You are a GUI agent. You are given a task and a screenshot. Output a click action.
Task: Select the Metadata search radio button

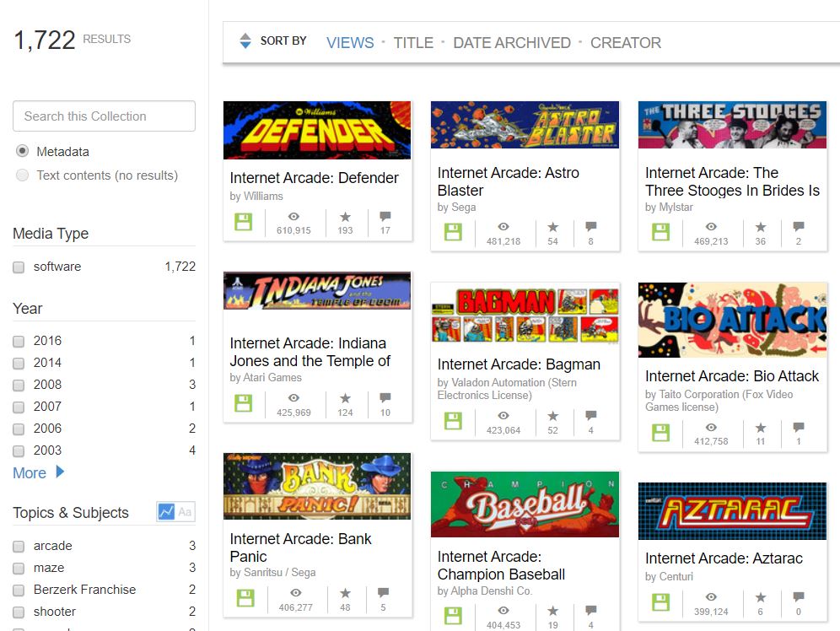pos(22,151)
